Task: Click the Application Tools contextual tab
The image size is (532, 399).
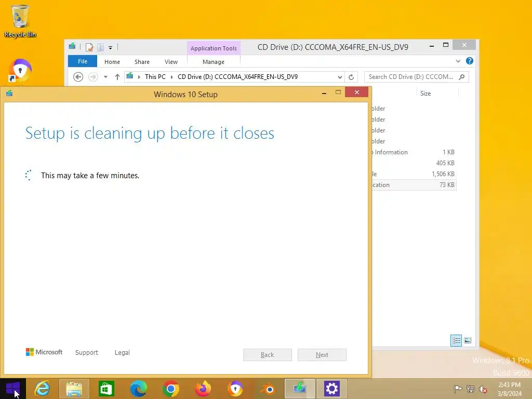Action: point(214,48)
